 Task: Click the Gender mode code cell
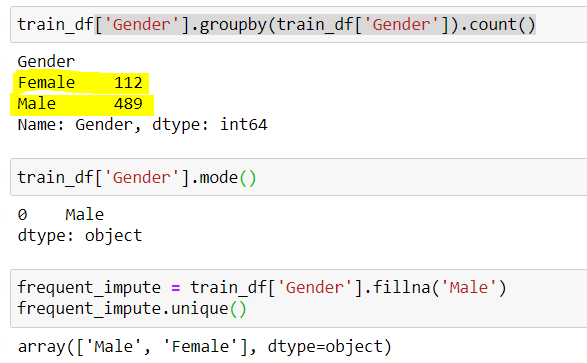point(298,177)
